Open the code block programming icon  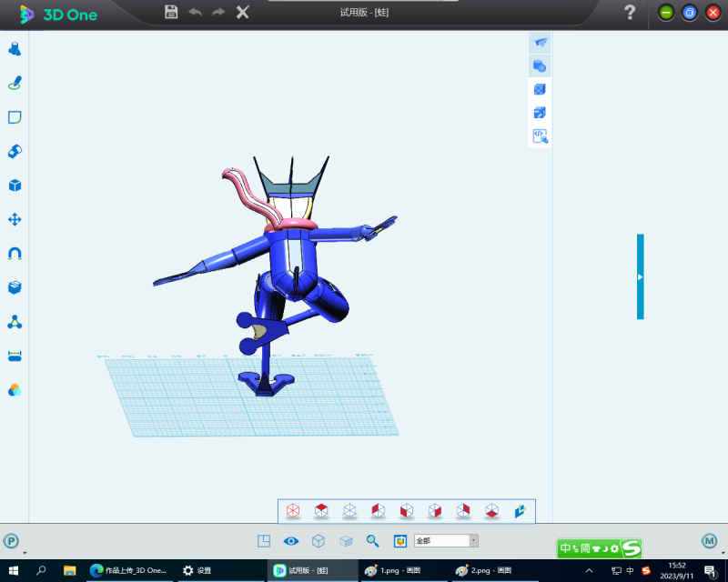[x=540, y=136]
